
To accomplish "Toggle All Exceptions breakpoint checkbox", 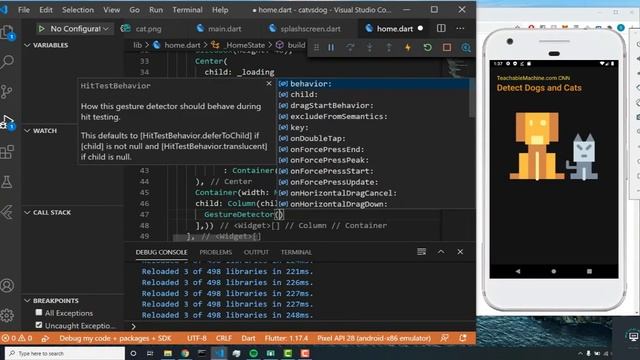I will [39, 312].
